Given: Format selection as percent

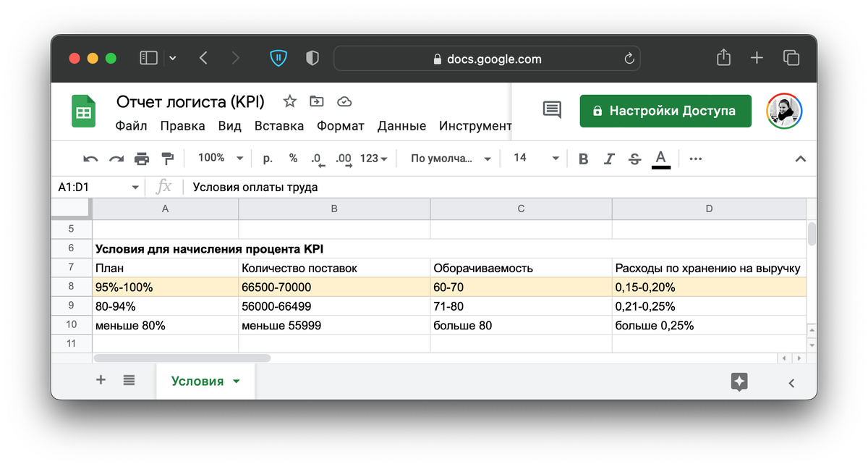Looking at the screenshot, I should click(x=292, y=158).
